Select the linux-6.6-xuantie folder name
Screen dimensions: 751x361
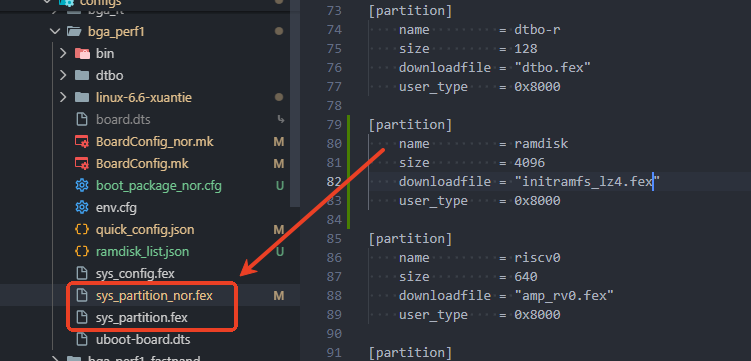tap(144, 97)
